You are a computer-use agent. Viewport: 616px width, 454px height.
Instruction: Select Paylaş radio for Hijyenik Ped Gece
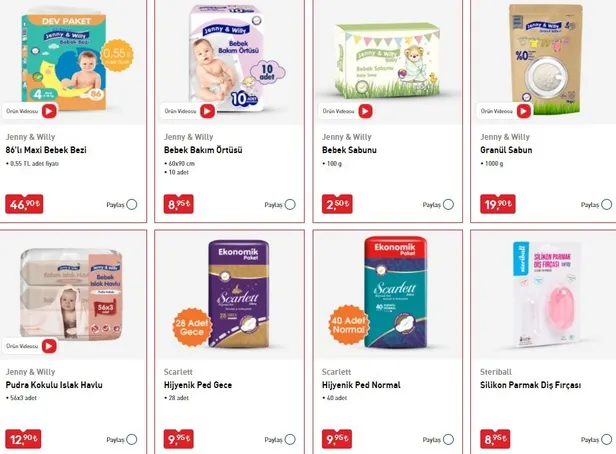pos(290,439)
